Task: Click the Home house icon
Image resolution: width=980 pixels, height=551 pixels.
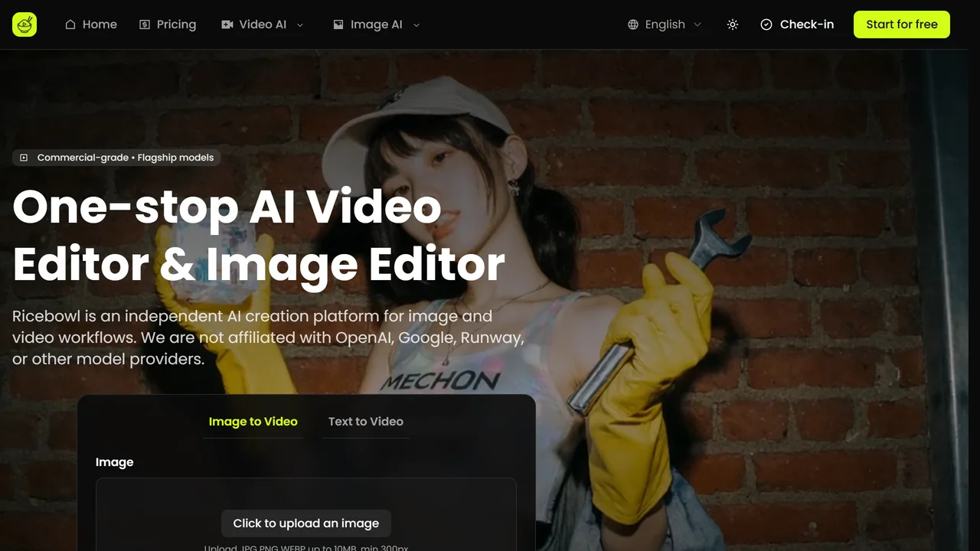Action: pos(70,24)
